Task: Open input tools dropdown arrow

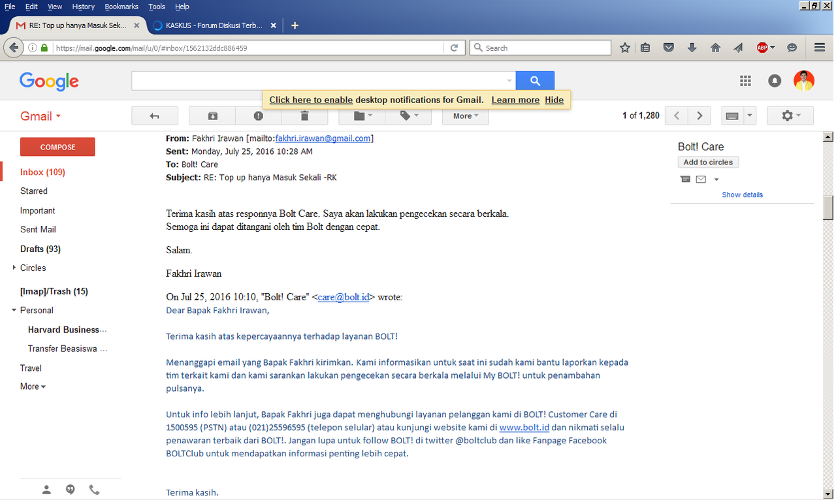Action: click(x=750, y=116)
